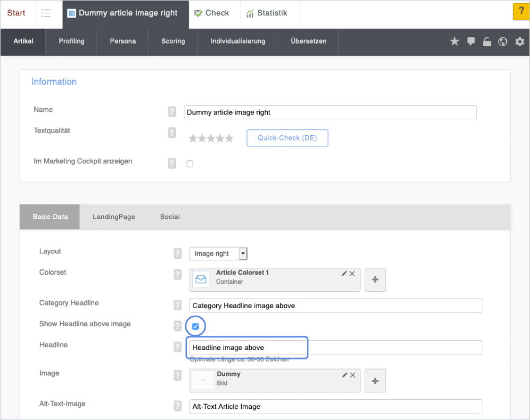The width and height of the screenshot is (530, 420).
Task: Click help icon for Im Marketing Cockpit anzeigen
Action: pos(172,163)
